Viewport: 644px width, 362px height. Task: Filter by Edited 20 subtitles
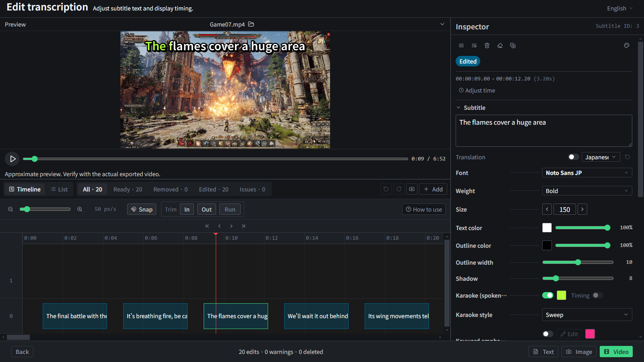click(214, 189)
